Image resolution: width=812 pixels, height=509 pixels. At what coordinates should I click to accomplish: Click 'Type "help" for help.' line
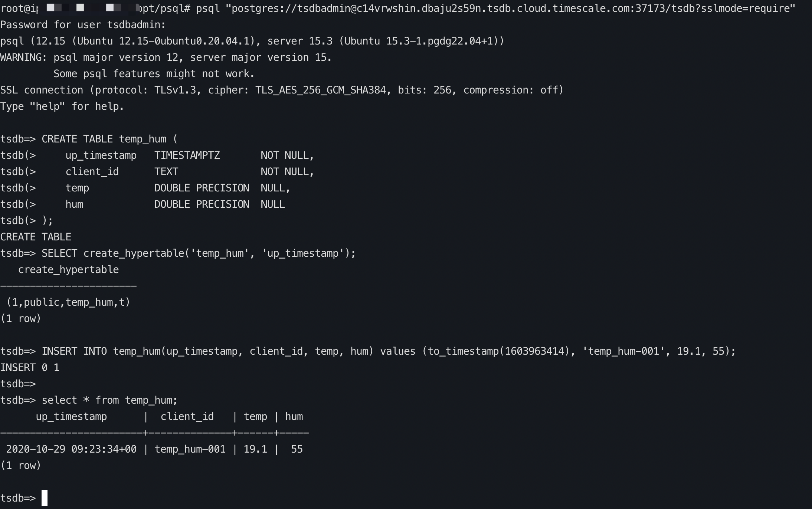click(62, 106)
